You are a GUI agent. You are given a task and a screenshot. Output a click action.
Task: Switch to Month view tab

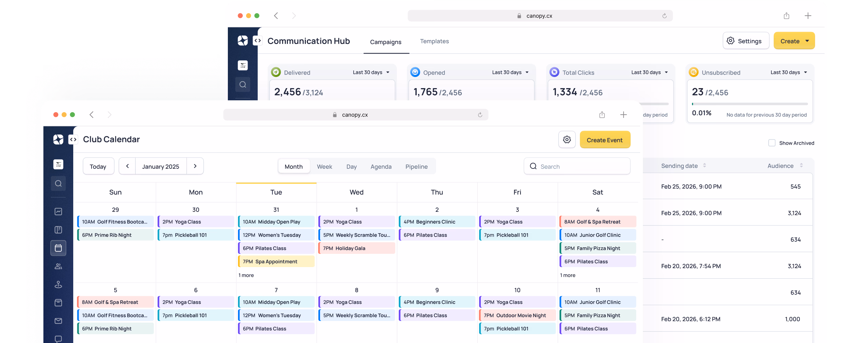pos(294,166)
